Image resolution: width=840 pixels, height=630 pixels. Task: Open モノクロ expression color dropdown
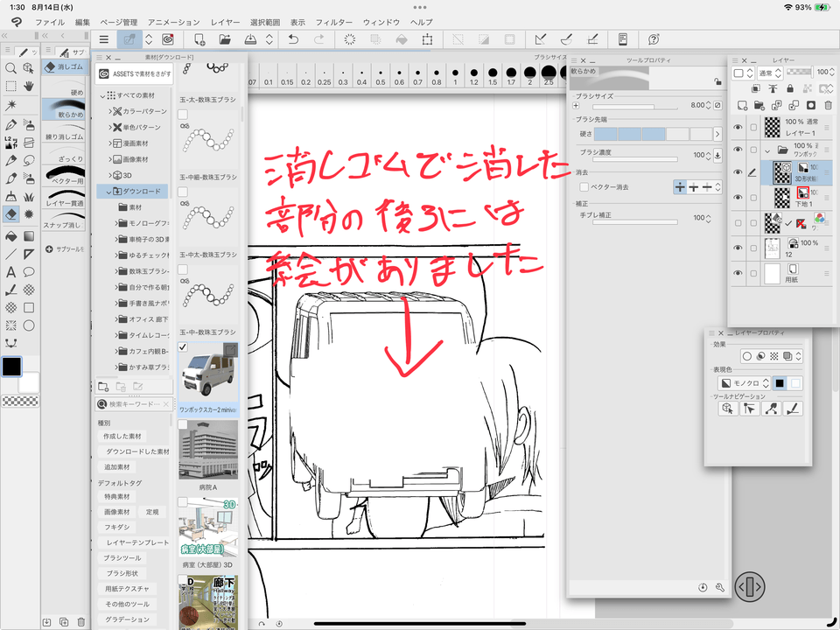[x=744, y=383]
